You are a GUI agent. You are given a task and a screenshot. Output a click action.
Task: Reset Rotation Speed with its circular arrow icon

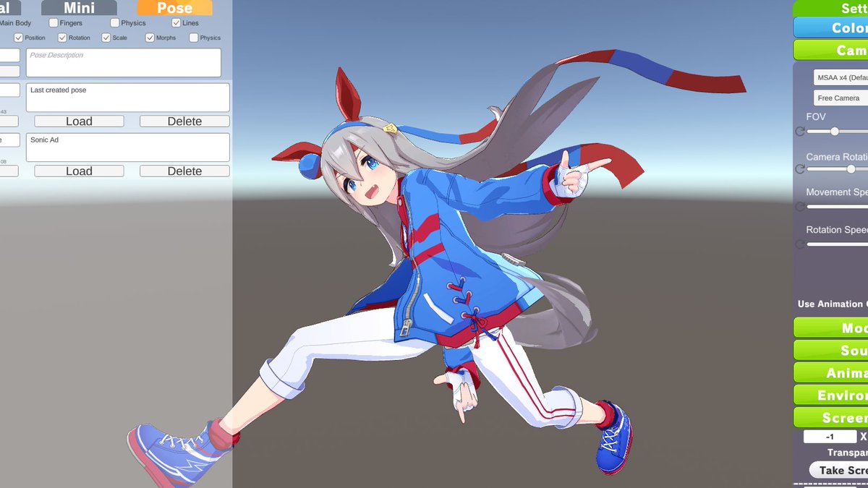(799, 244)
